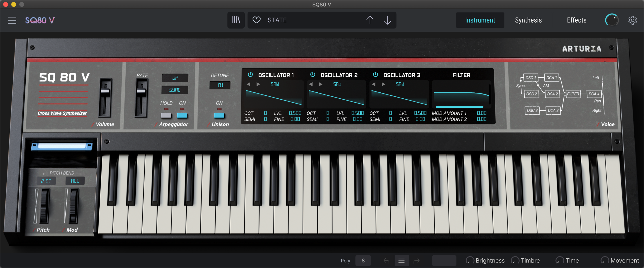Toggle Oscillator 3 power icon

click(x=375, y=75)
